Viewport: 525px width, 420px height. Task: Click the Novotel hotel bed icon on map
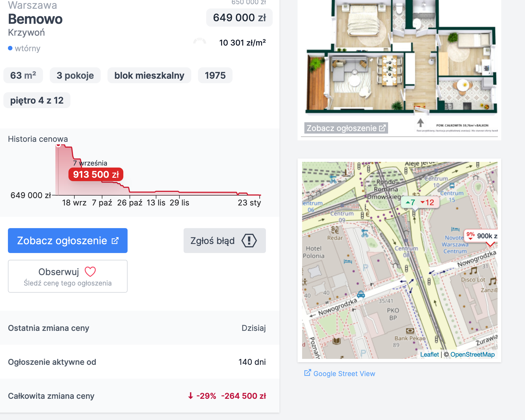(455, 229)
